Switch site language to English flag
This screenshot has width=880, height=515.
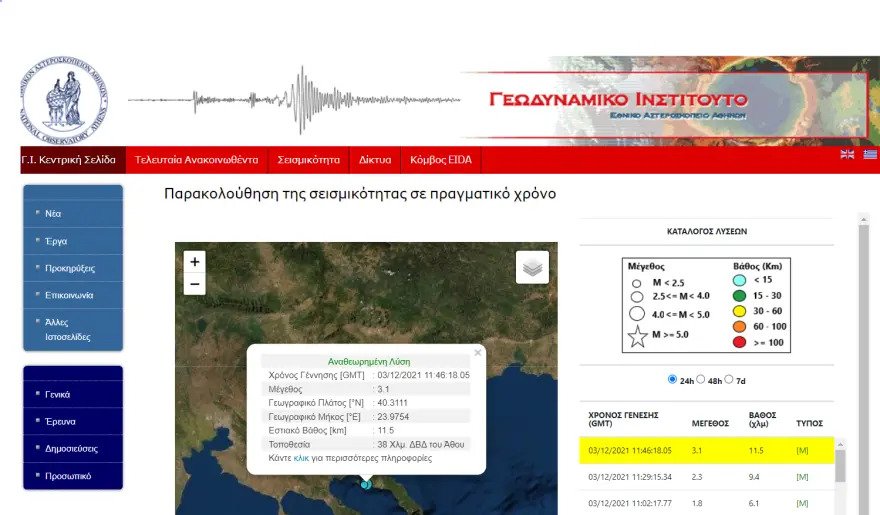pyautogui.click(x=847, y=154)
